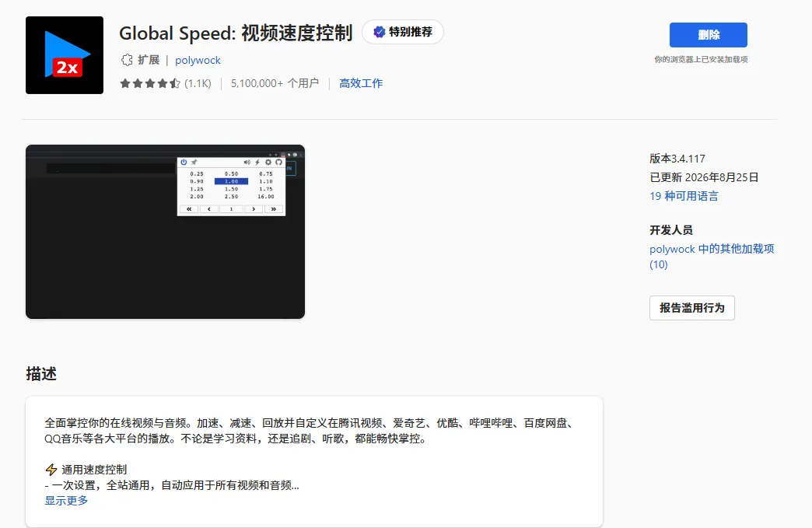Select the 1.50 speed value in preview
Viewport: 812px width, 528px height.
pos(232,189)
